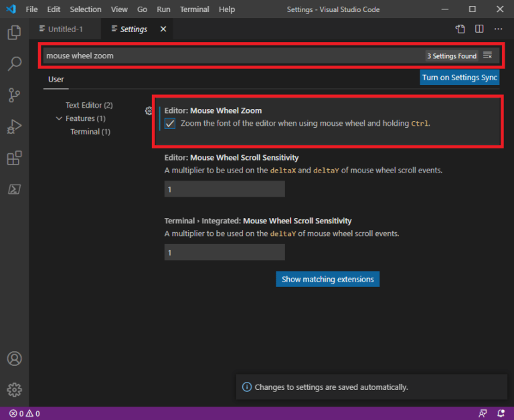Open the Terminal menu
This screenshot has height=420, width=514.
click(x=194, y=9)
